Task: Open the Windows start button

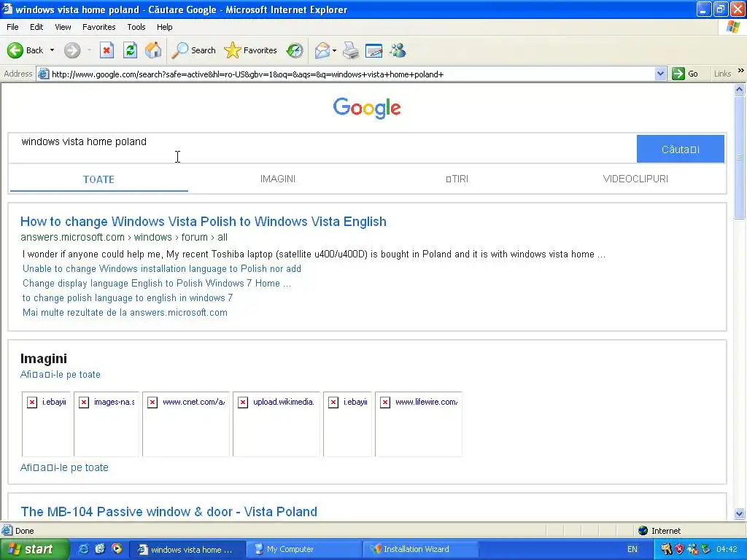Action: 35,549
